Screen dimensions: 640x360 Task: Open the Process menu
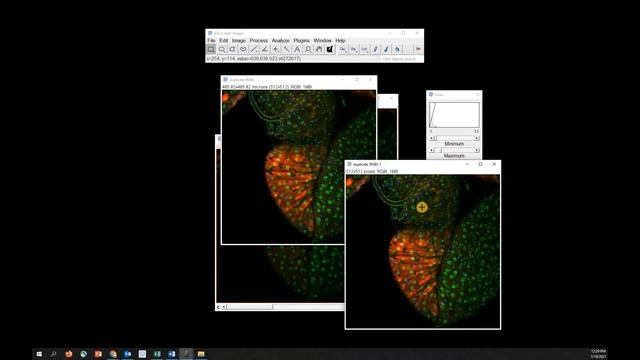258,40
